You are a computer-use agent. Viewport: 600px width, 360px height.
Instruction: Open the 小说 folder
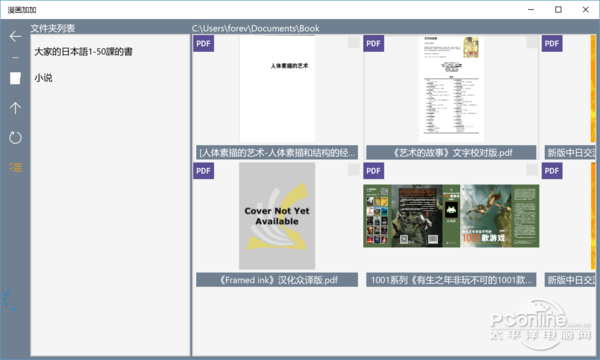click(x=43, y=78)
